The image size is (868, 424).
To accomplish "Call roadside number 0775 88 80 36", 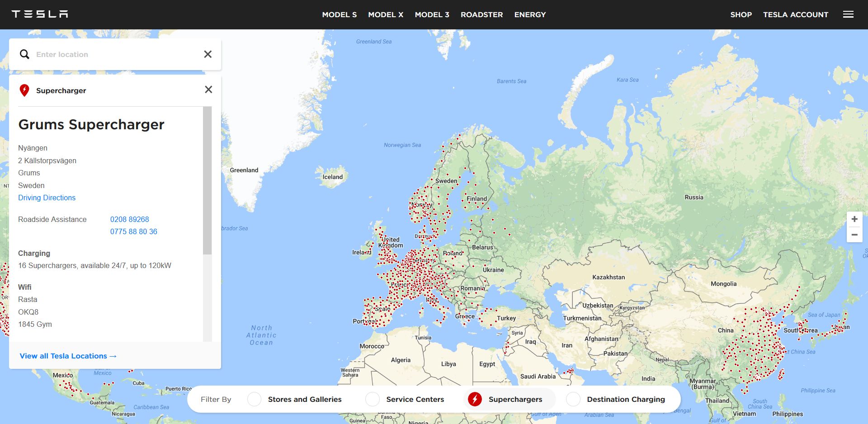I will (134, 231).
